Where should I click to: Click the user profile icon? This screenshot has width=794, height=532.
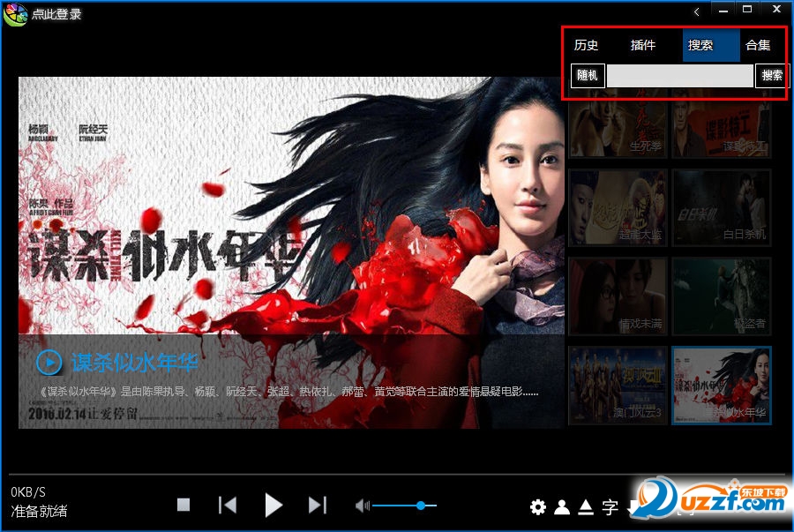[x=562, y=506]
